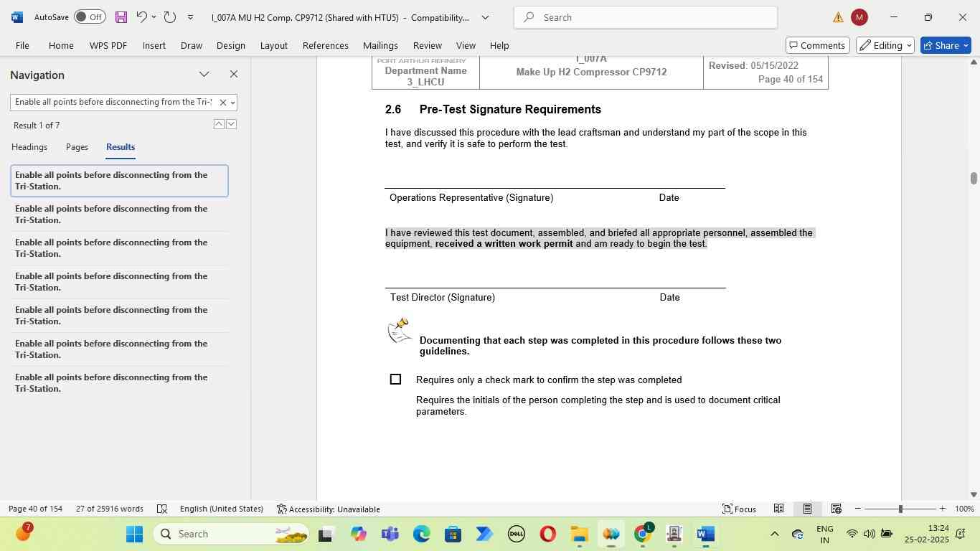The image size is (980, 551).
Task: Click the Save icon in title bar
Action: pos(121,17)
